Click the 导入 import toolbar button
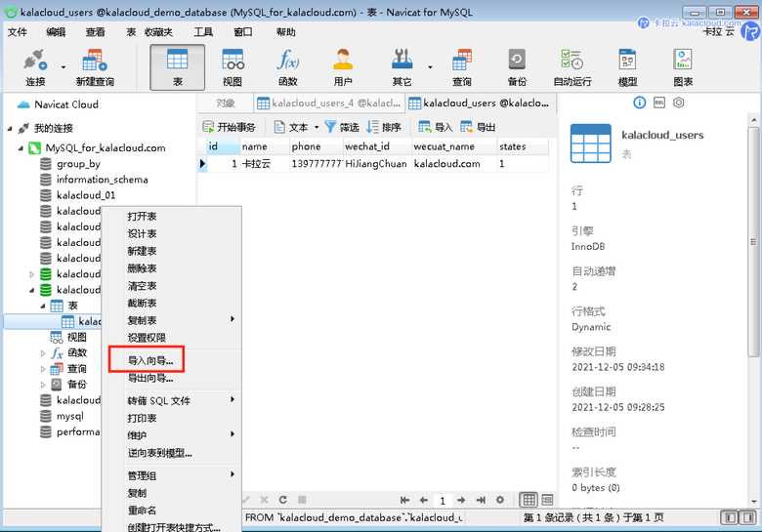Viewport: 762px width, 532px height. (x=436, y=127)
